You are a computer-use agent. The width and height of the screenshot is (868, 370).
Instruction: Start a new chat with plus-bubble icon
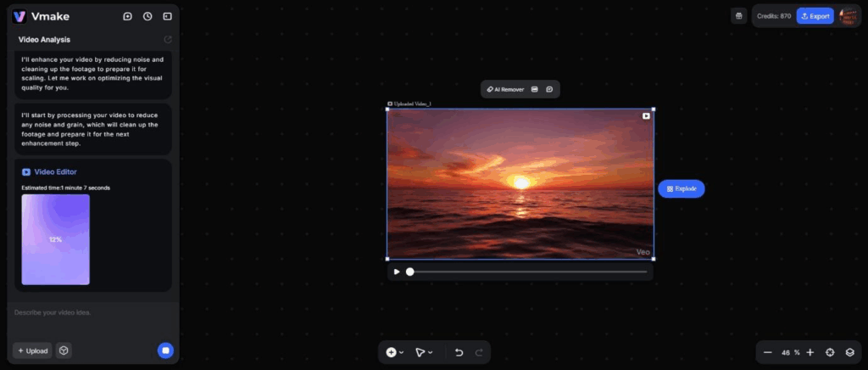(x=127, y=17)
